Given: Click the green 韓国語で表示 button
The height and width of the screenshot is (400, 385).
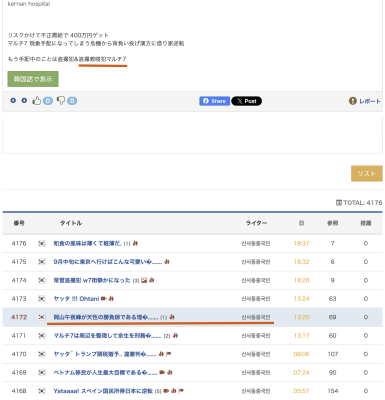Looking at the screenshot, I should tap(33, 79).
